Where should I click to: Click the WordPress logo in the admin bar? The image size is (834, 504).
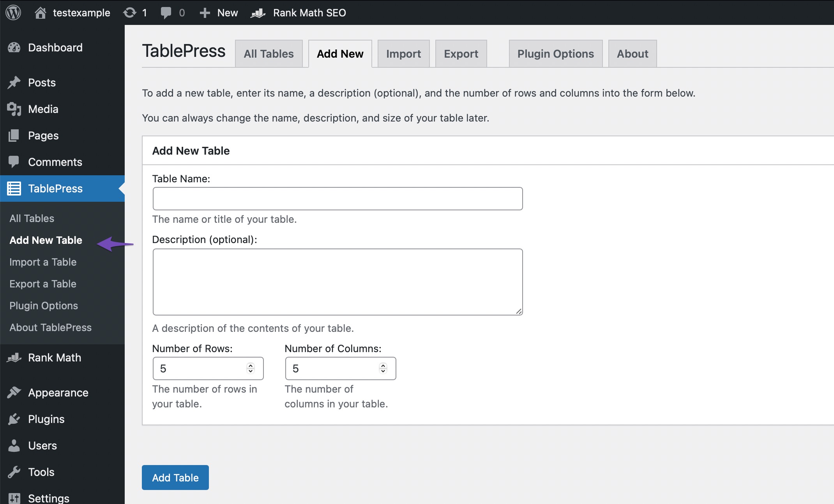coord(13,12)
